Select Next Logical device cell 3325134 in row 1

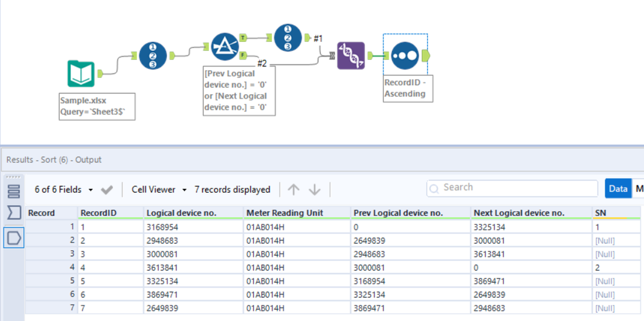tap(531, 227)
